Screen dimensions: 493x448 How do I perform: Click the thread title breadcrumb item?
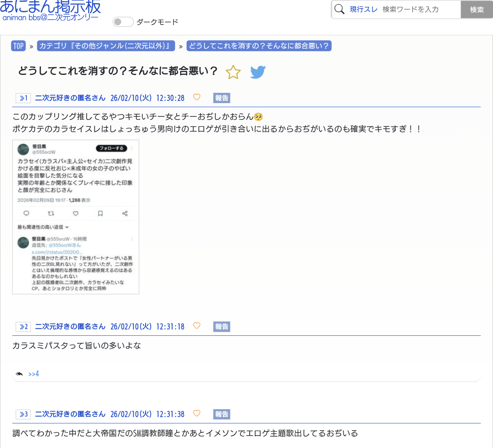click(259, 46)
